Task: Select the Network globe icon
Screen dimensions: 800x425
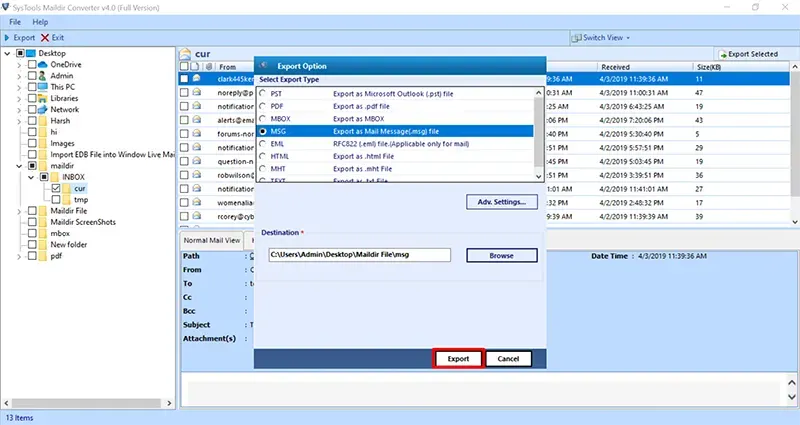Action: tap(43, 110)
